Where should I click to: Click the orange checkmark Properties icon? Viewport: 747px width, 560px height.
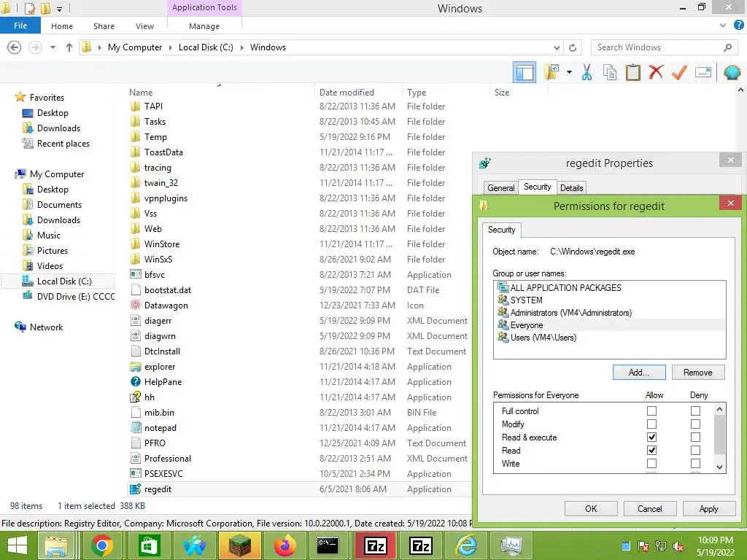click(679, 72)
